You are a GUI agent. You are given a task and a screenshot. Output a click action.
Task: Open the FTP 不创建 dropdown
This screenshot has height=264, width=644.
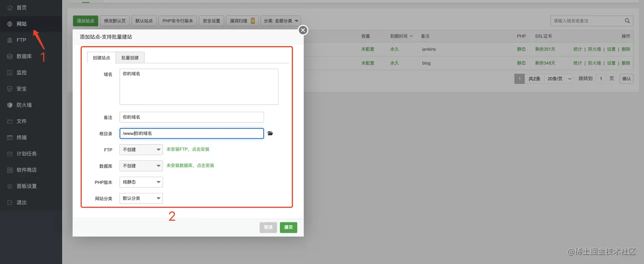(x=141, y=150)
